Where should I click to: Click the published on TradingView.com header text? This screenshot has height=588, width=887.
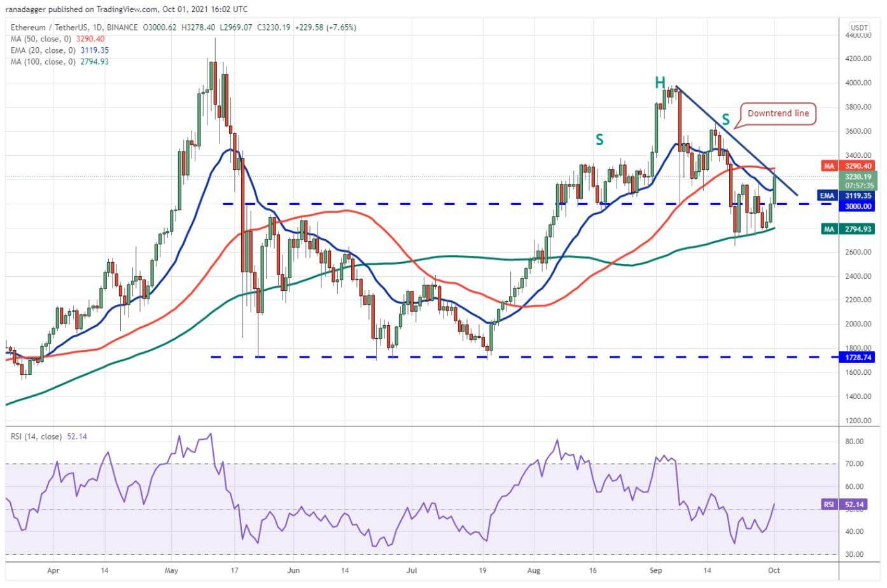click(102, 10)
